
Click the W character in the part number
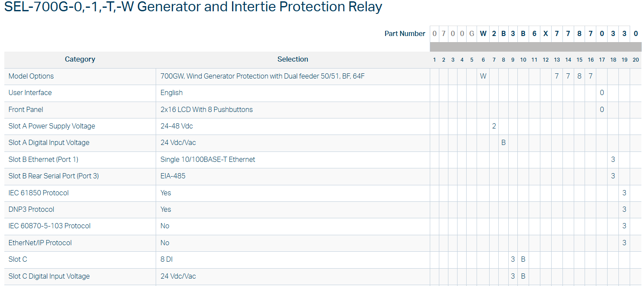483,33
